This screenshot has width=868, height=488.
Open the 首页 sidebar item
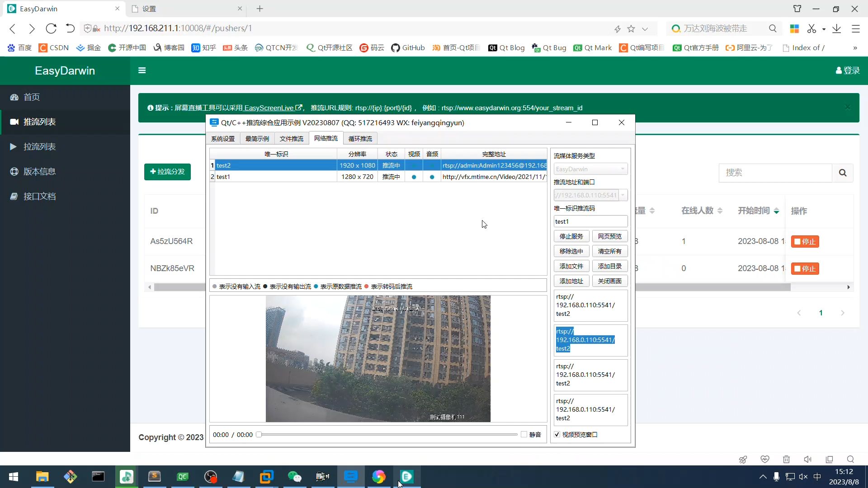tap(65, 97)
